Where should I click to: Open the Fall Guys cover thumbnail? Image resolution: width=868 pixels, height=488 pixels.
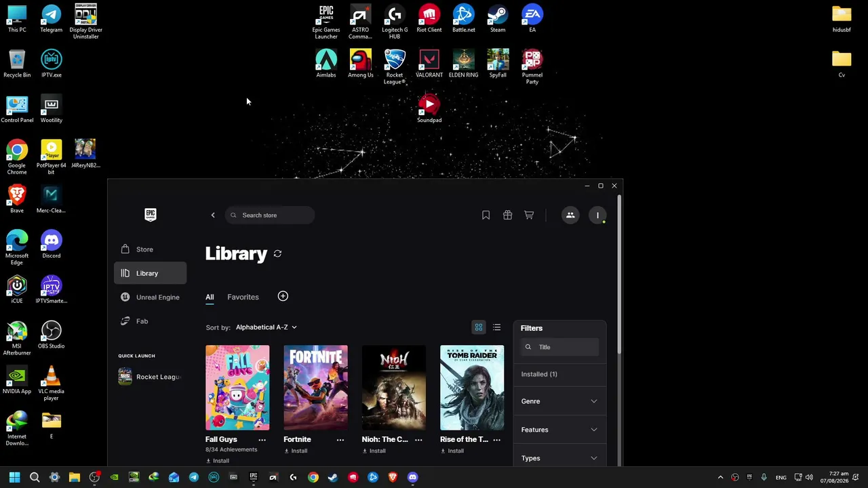(x=237, y=388)
